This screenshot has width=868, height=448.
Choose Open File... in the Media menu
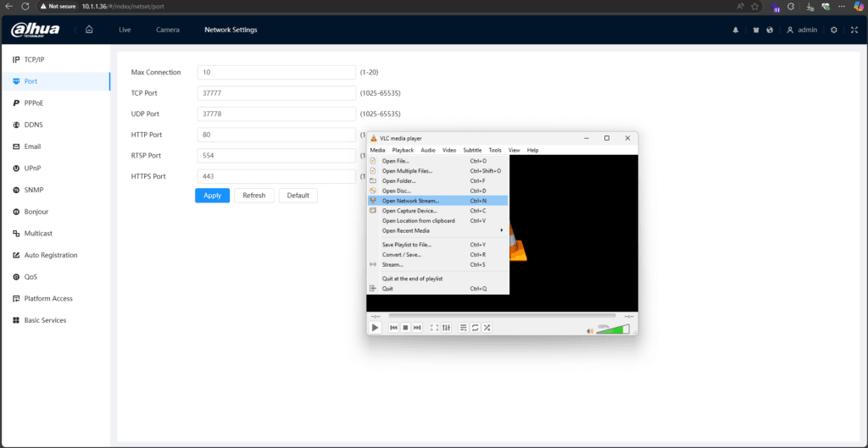pos(438,161)
